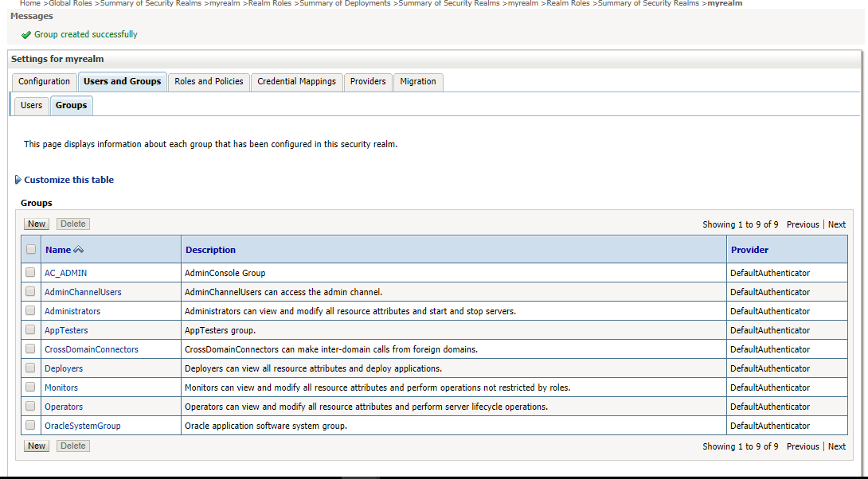Screen dimensions: 868x479
Task: Click the Provider column header
Action: coord(749,250)
